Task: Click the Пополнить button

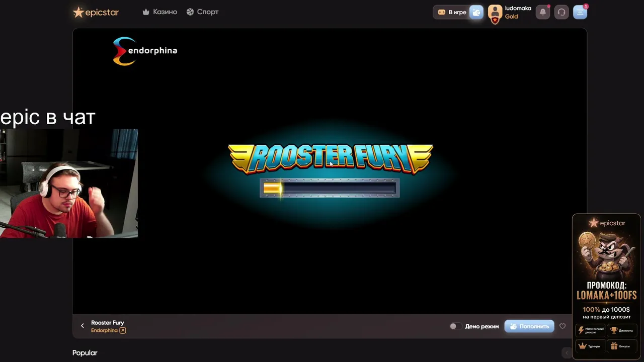Action: (x=529, y=326)
